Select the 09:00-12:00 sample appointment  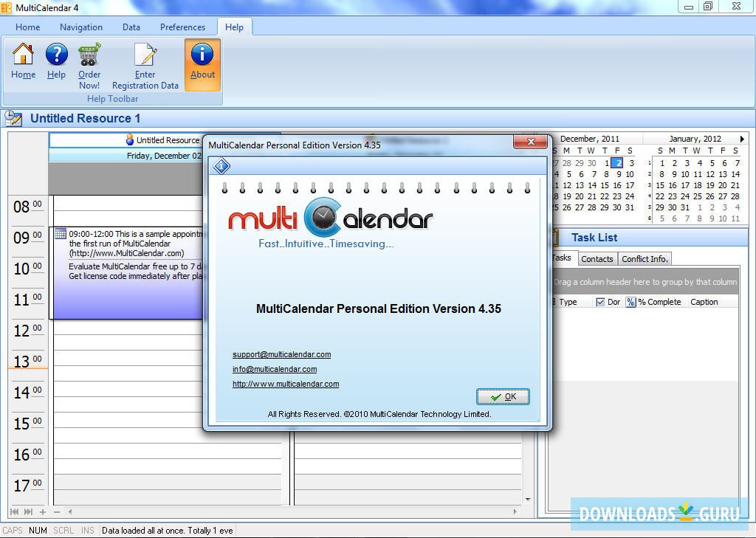click(128, 273)
